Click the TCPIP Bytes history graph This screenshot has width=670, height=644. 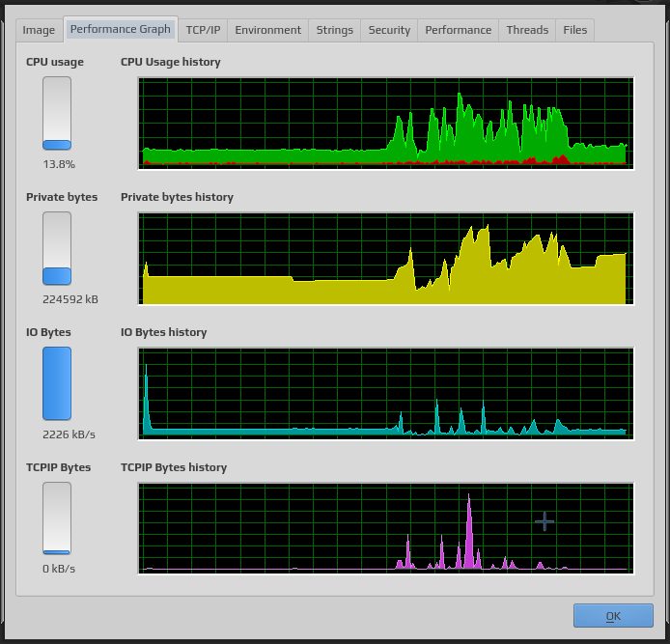(x=386, y=528)
